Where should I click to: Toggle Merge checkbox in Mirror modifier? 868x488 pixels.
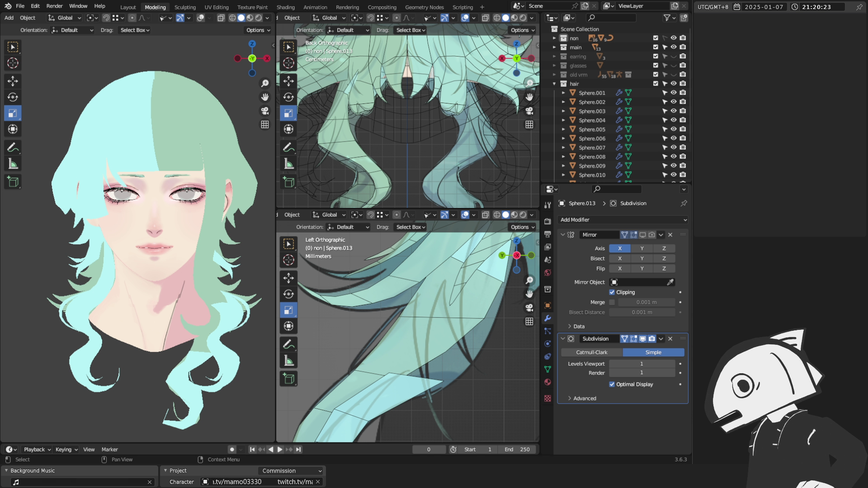tap(612, 302)
